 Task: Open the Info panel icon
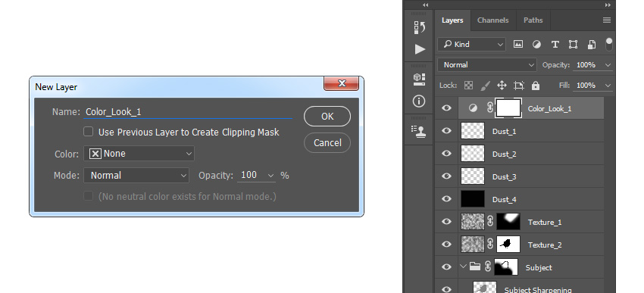click(419, 101)
